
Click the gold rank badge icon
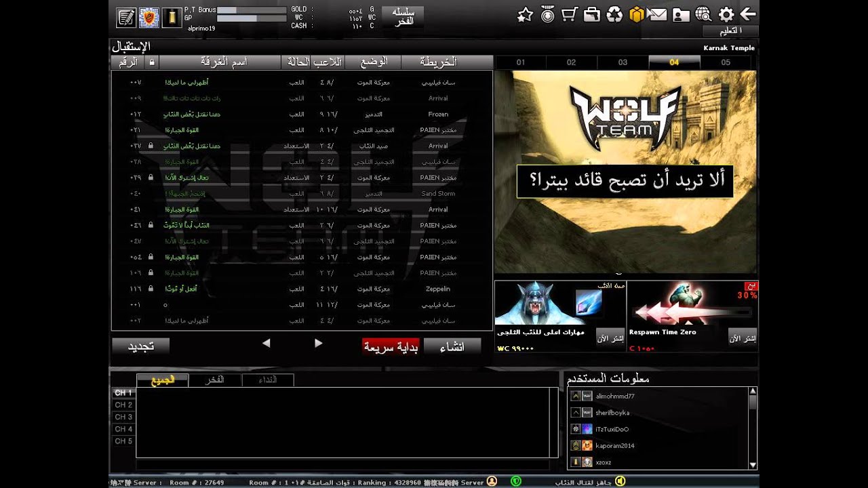172,18
